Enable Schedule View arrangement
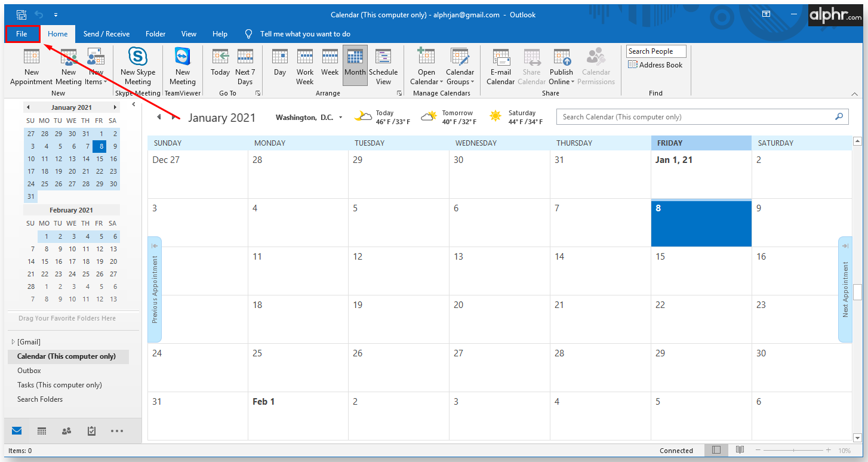 [x=383, y=66]
